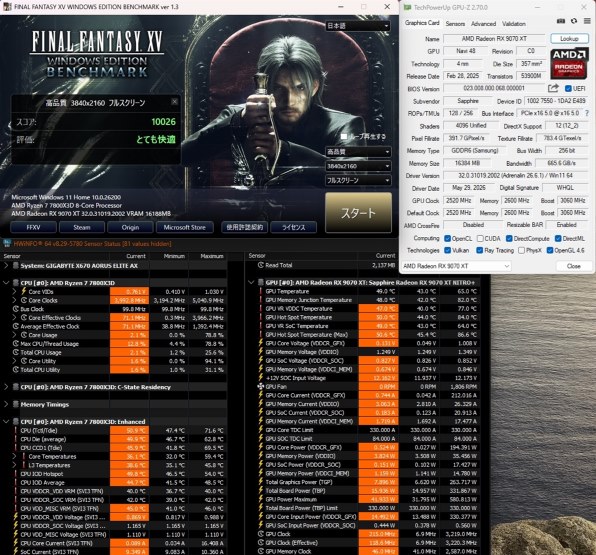Open the 高品質 quality preset dropdown
Screen dimensions: 596x555
coord(358,152)
